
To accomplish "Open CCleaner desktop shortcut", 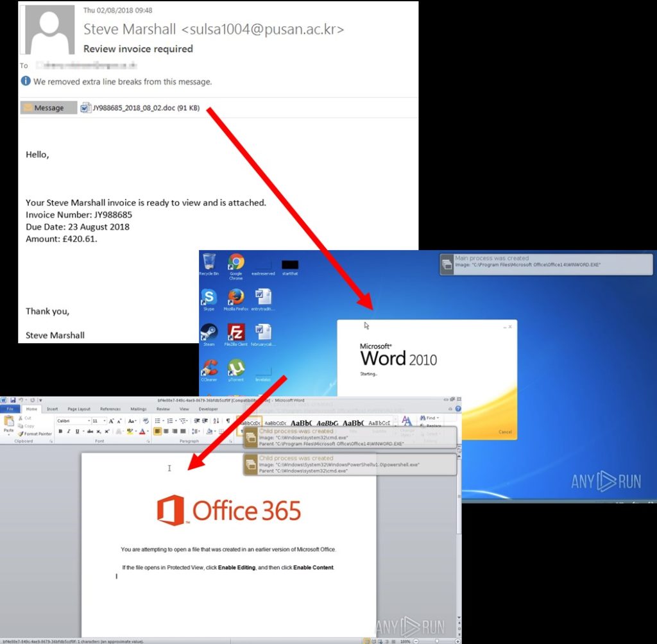I will pos(209,370).
